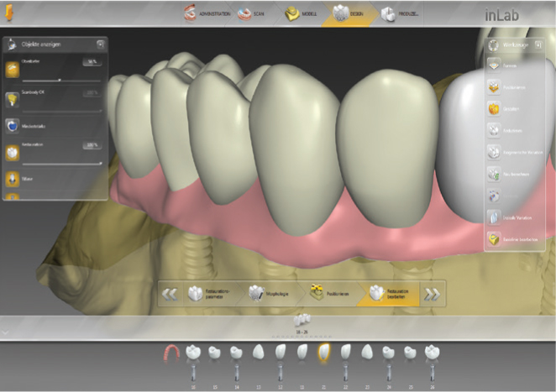
Task: Select the Formen tool icon
Action: click(494, 64)
